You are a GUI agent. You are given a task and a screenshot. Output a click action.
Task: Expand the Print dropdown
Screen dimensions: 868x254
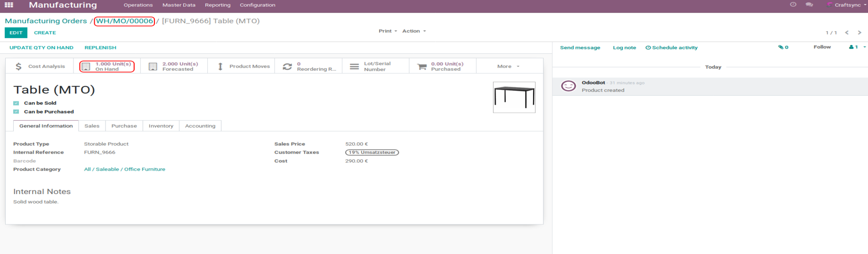coord(388,31)
